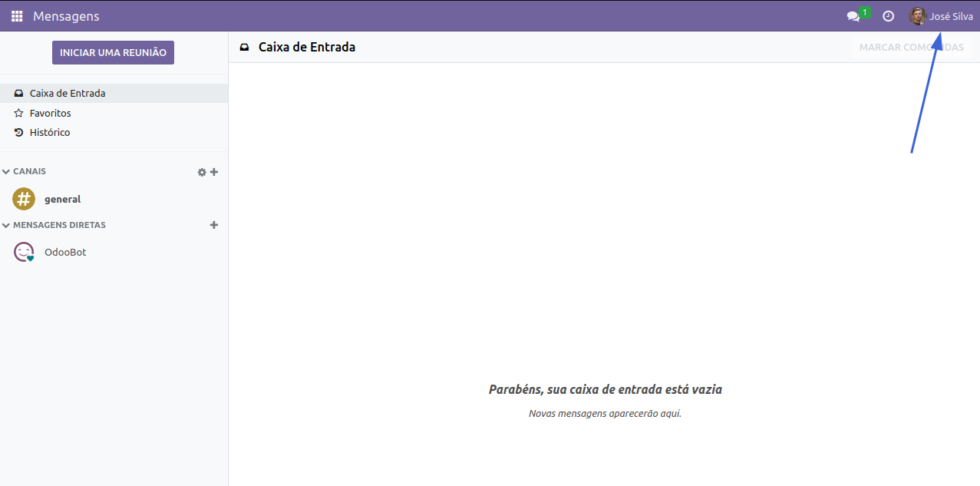Open the José Silva user menu
980x486 pixels.
(951, 16)
